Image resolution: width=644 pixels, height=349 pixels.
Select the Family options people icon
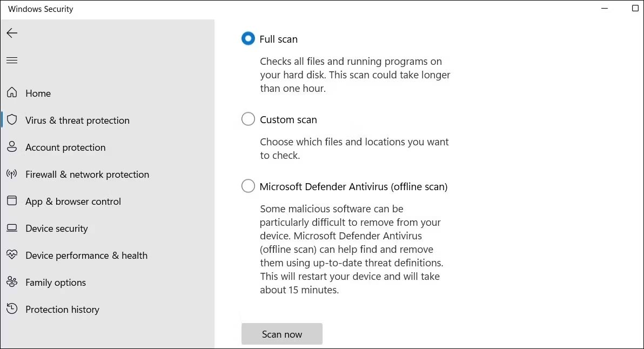[x=12, y=282]
